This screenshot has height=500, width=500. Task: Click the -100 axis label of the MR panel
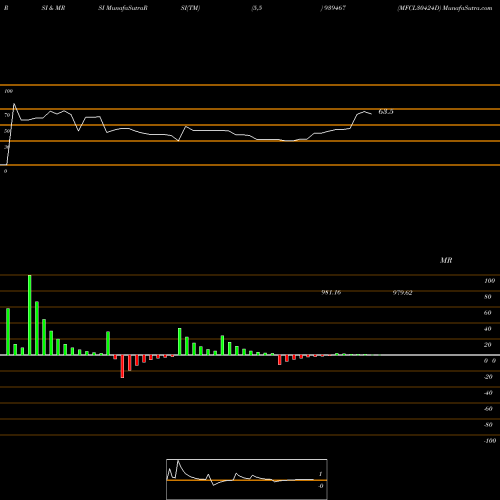coord(490,441)
